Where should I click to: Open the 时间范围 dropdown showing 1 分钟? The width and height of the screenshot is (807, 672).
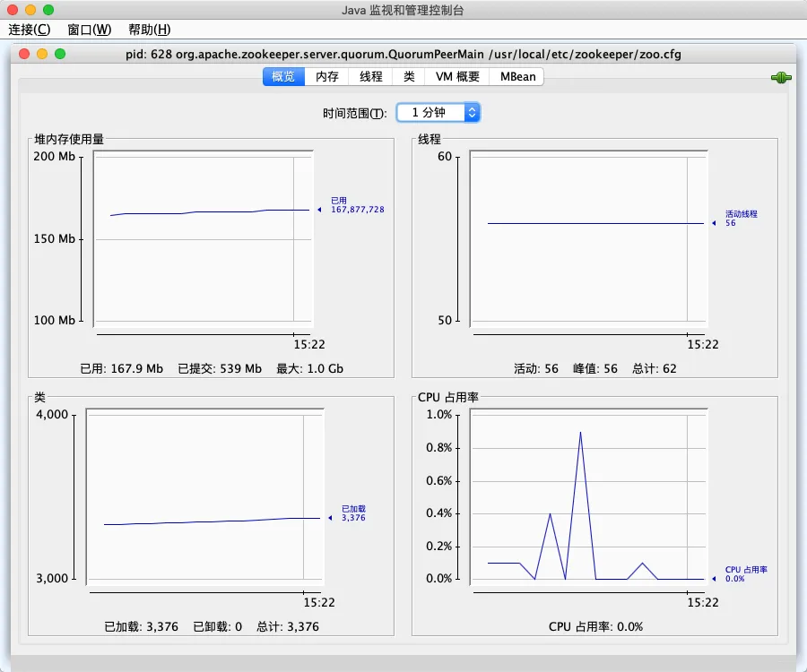tap(438, 113)
